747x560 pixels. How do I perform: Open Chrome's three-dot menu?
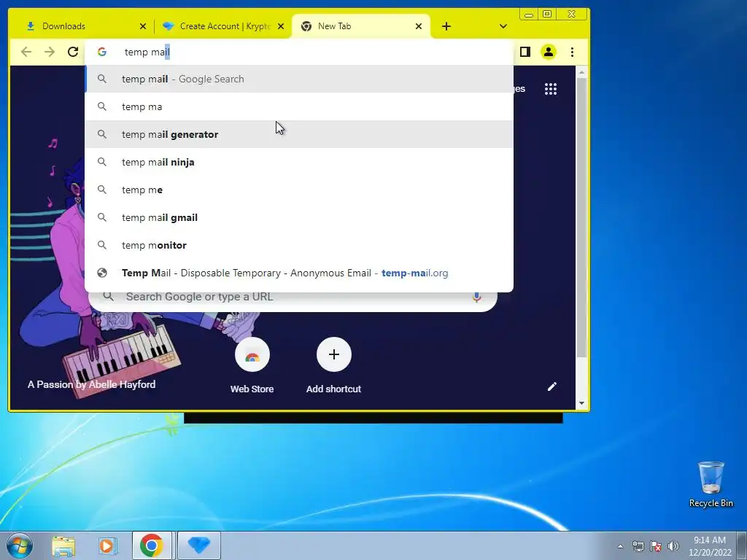click(x=572, y=52)
